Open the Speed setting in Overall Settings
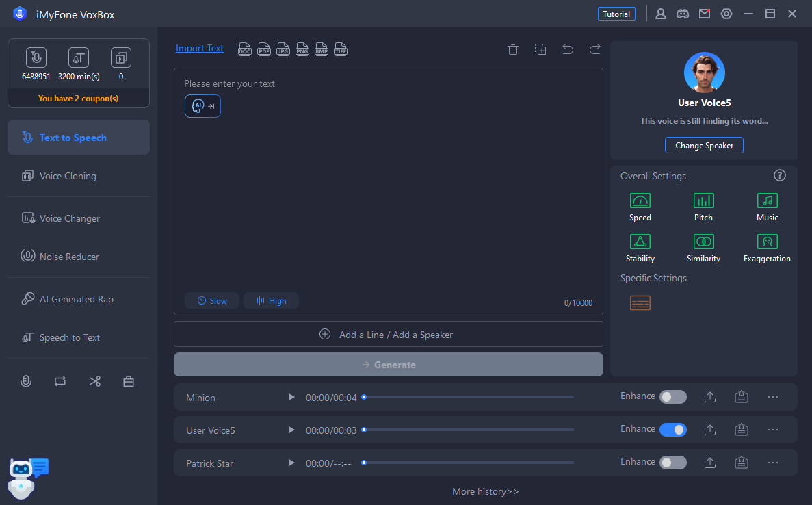This screenshot has height=505, width=812. 640,201
